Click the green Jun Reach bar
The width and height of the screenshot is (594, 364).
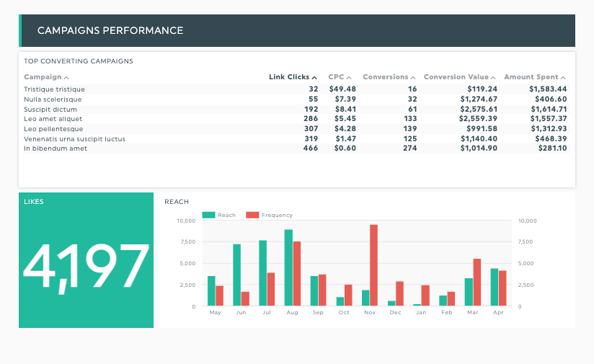pyautogui.click(x=236, y=275)
